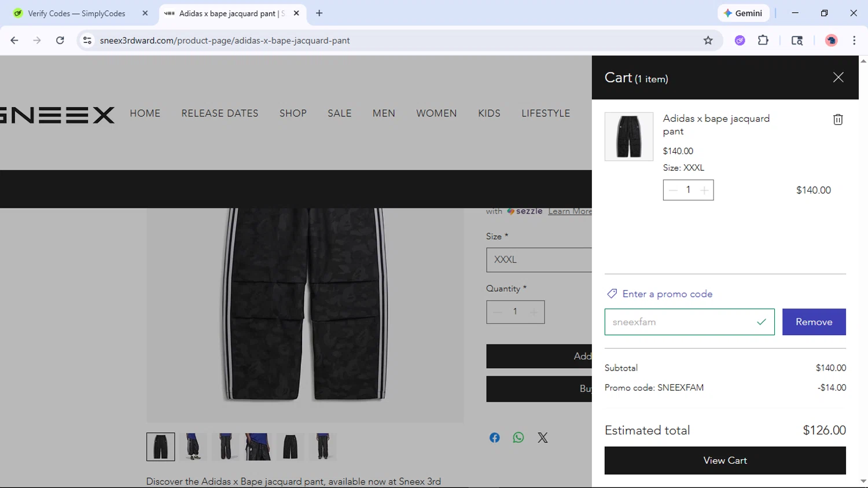Select the fourth product thumbnail

[258, 447]
